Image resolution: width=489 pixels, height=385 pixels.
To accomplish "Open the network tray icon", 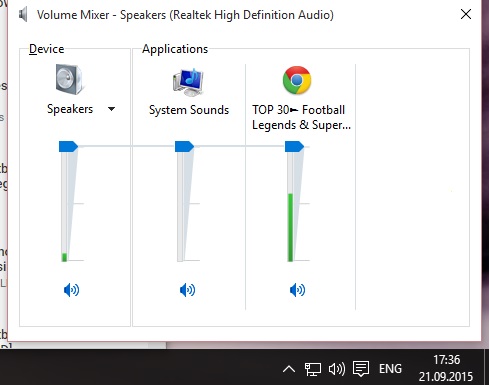I will pos(313,369).
